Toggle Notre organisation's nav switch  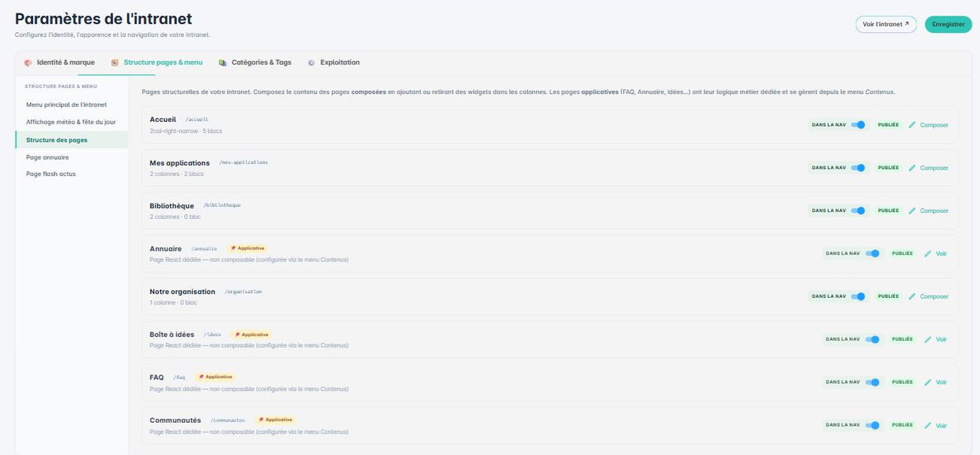pyautogui.click(x=858, y=297)
